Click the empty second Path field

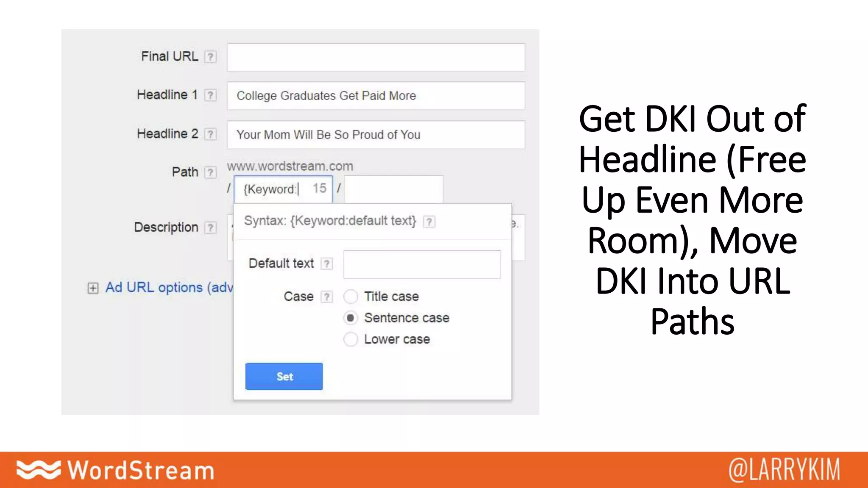[394, 189]
